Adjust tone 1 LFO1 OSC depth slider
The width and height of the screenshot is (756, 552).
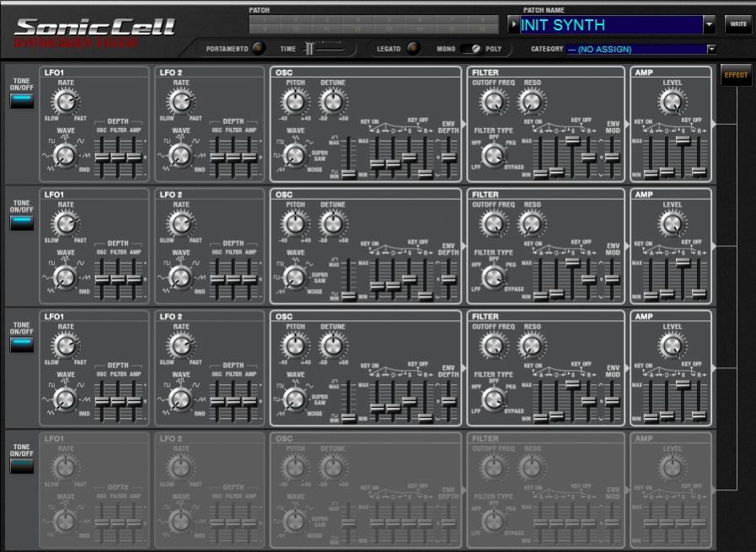(x=102, y=157)
